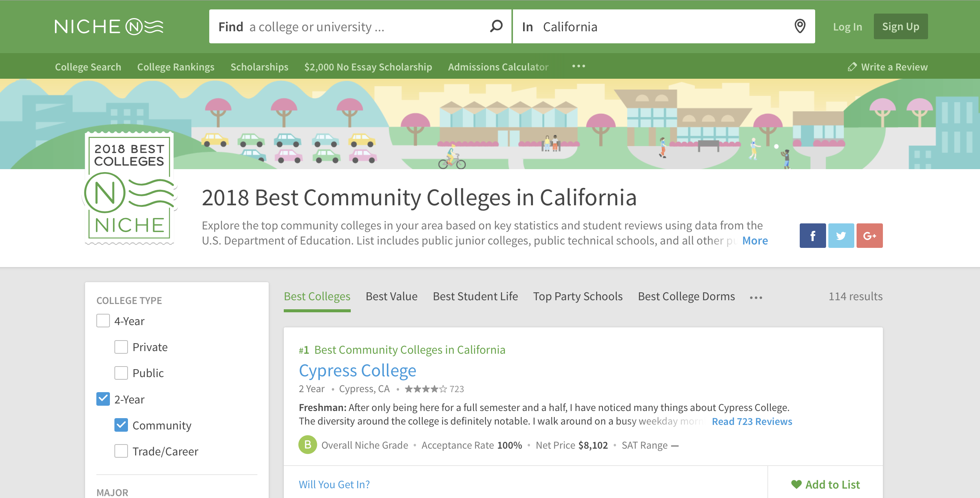Click the Cypress, CA location text
Screen dimensions: 980x498
(x=364, y=389)
